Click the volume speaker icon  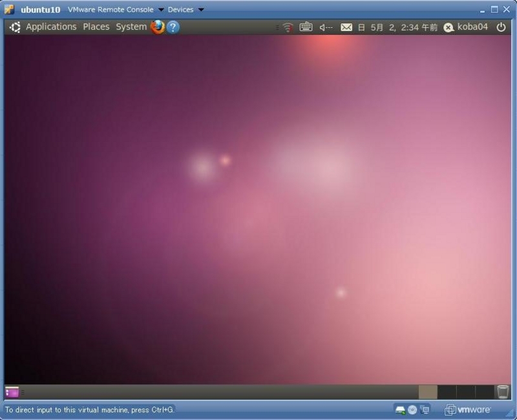pyautogui.click(x=326, y=27)
